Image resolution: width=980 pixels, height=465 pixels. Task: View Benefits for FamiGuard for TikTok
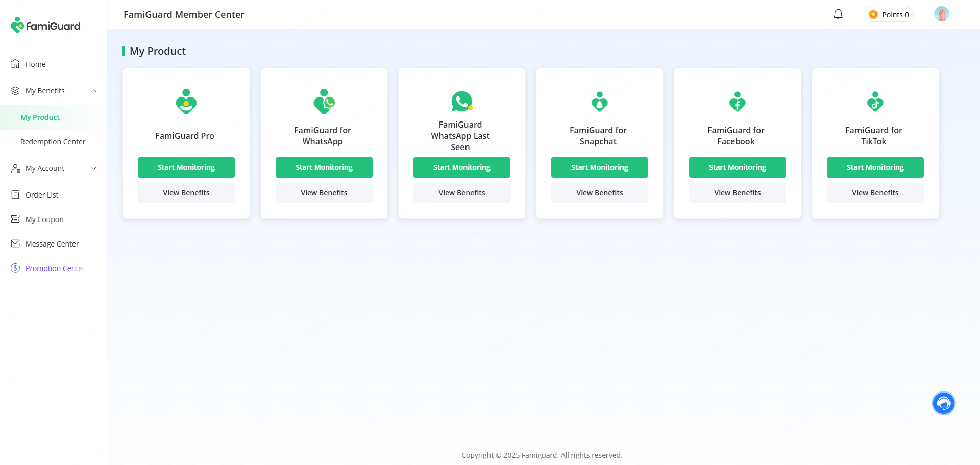click(875, 193)
